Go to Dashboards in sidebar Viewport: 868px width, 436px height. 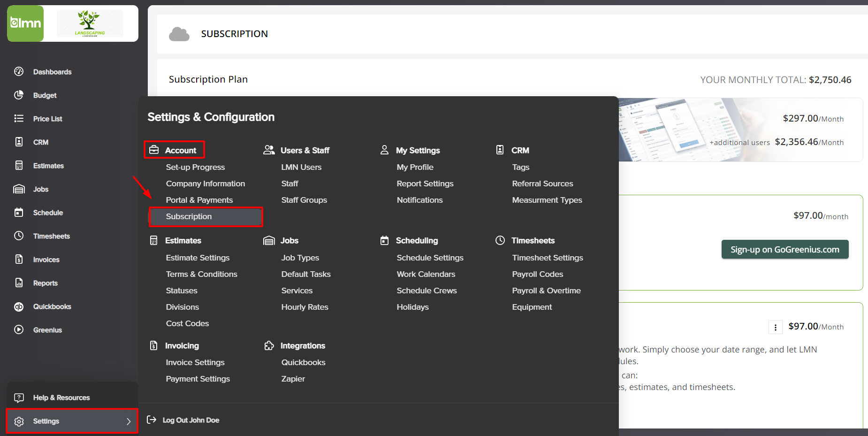click(x=52, y=72)
